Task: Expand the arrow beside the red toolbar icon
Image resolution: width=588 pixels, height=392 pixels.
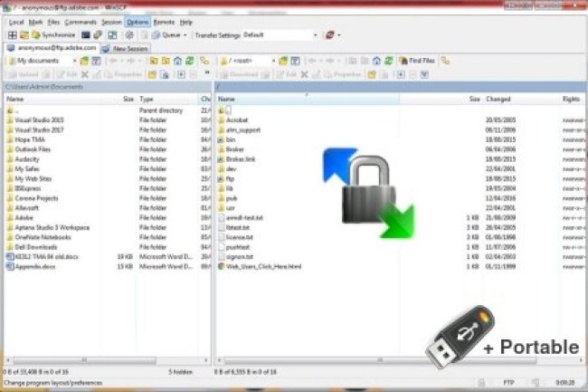Action: pyautogui.click(x=339, y=35)
